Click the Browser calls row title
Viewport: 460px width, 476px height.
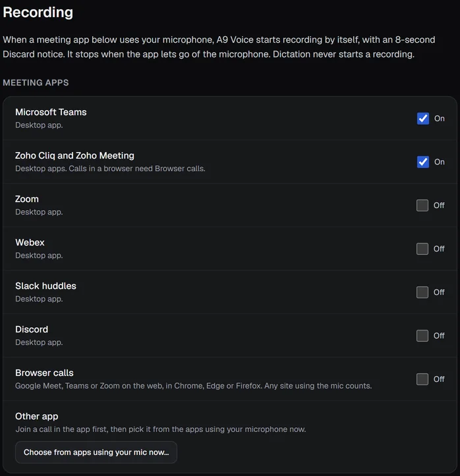pos(44,373)
